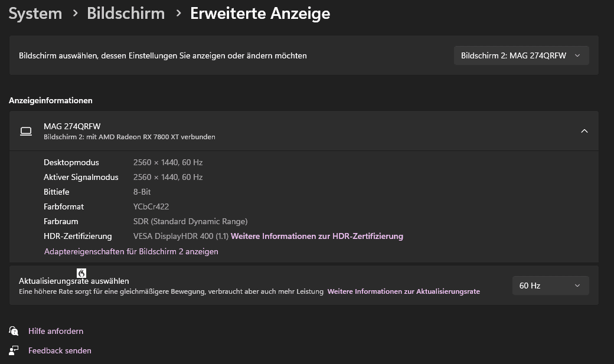Click Feedback senden link
The width and height of the screenshot is (614, 364).
[60, 350]
